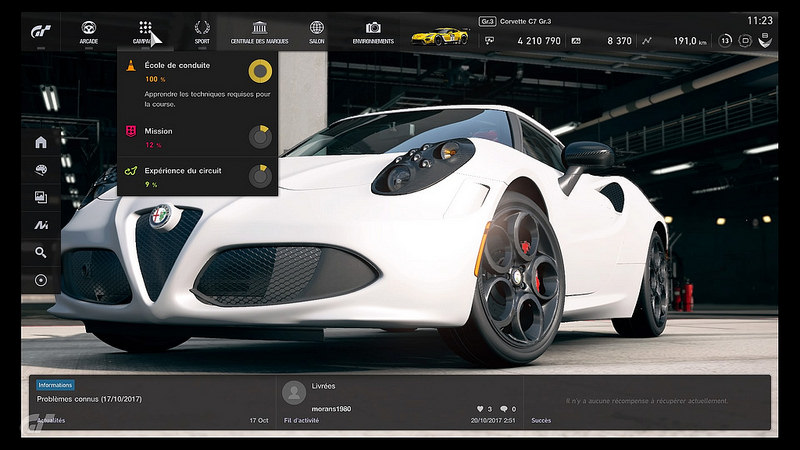Click the Mission 12 % text
The height and width of the screenshot is (450, 800).
tap(154, 145)
